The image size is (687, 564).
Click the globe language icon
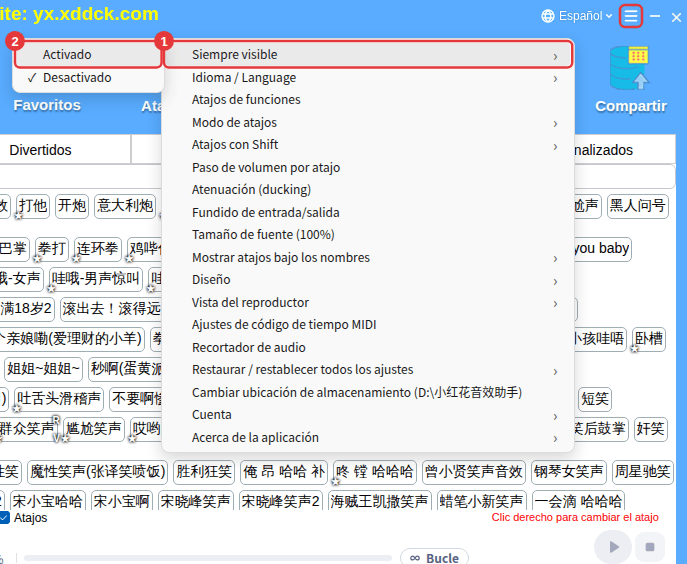[x=548, y=16]
